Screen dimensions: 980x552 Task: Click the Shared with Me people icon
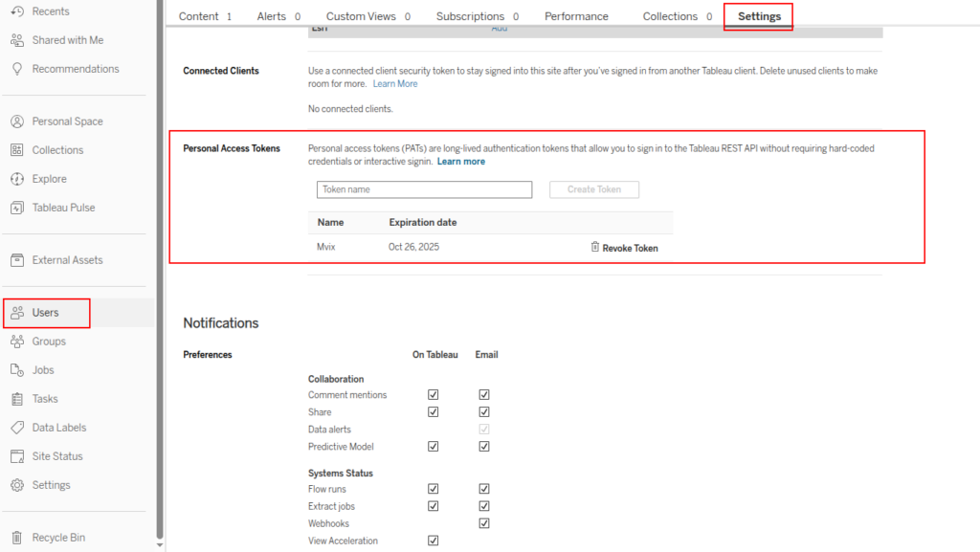tap(17, 40)
